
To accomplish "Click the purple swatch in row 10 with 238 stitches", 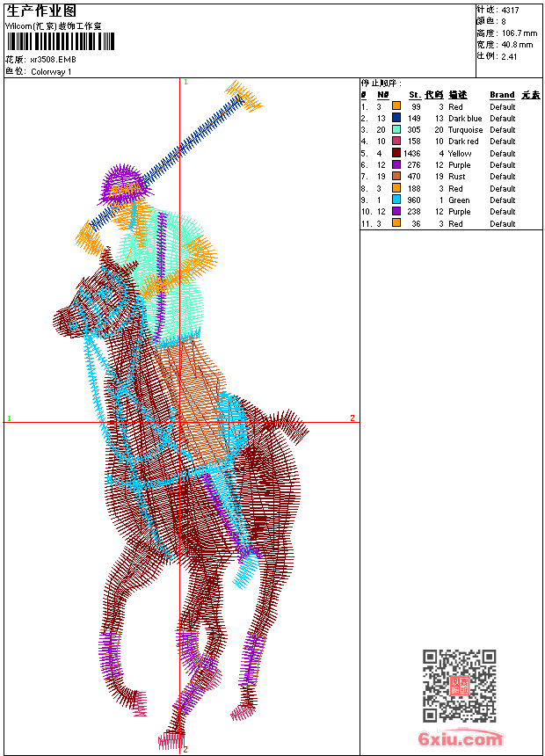I will [396, 211].
